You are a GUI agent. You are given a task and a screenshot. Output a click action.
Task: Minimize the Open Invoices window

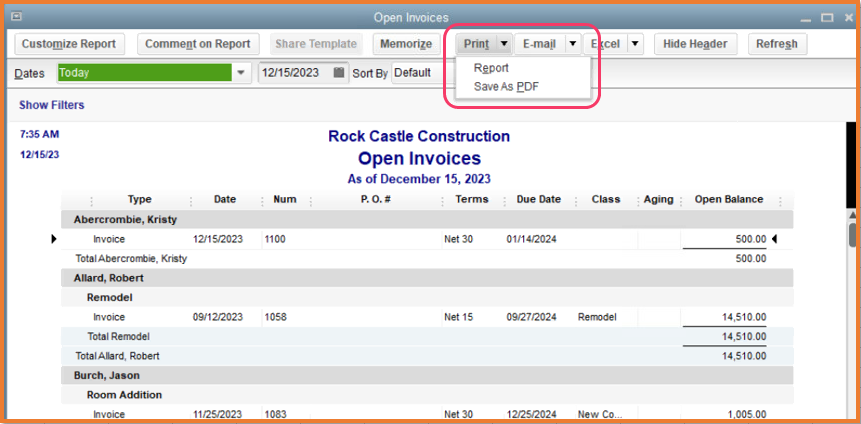806,19
